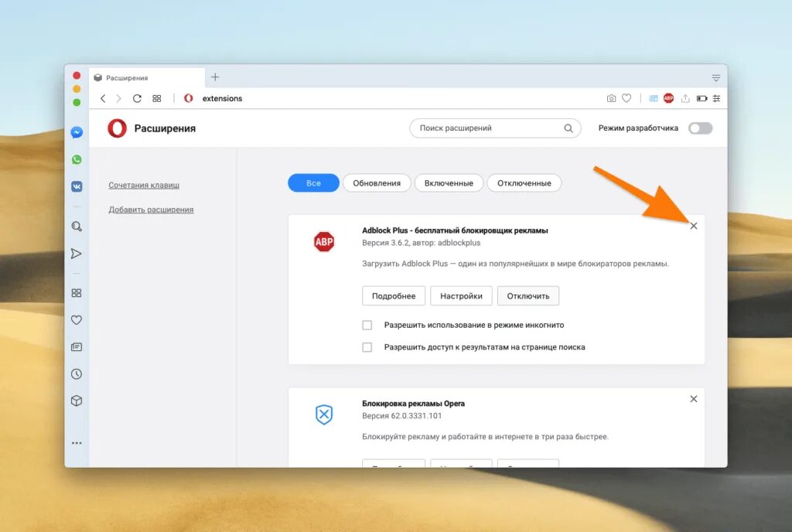Select the sidebar search icon
Screen dimensions: 792x532
click(76, 227)
